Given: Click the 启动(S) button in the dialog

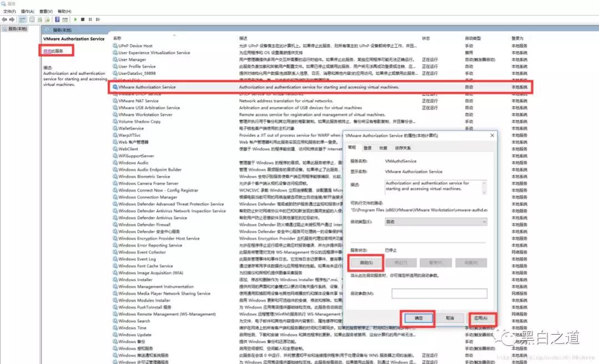Looking at the screenshot, I should 366,263.
